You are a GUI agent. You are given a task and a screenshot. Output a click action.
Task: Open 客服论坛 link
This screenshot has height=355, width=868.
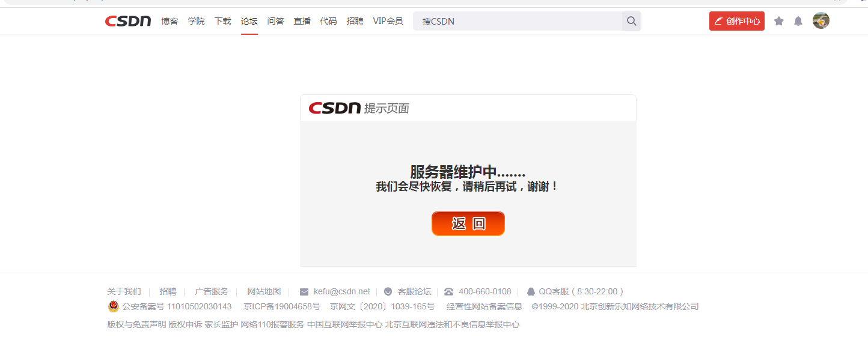tap(414, 291)
